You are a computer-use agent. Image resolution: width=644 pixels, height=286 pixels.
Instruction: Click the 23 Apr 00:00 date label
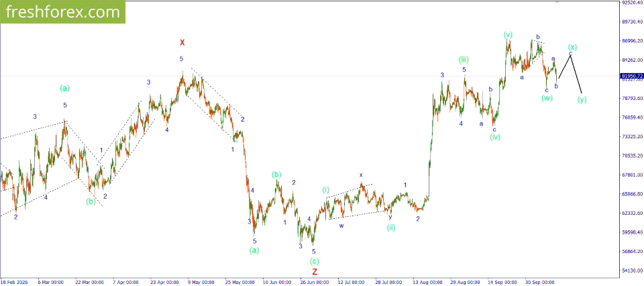[164, 283]
